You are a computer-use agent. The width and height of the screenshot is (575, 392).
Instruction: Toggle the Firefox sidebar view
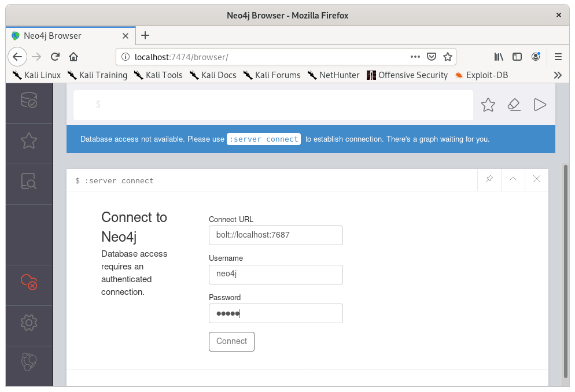click(x=517, y=57)
